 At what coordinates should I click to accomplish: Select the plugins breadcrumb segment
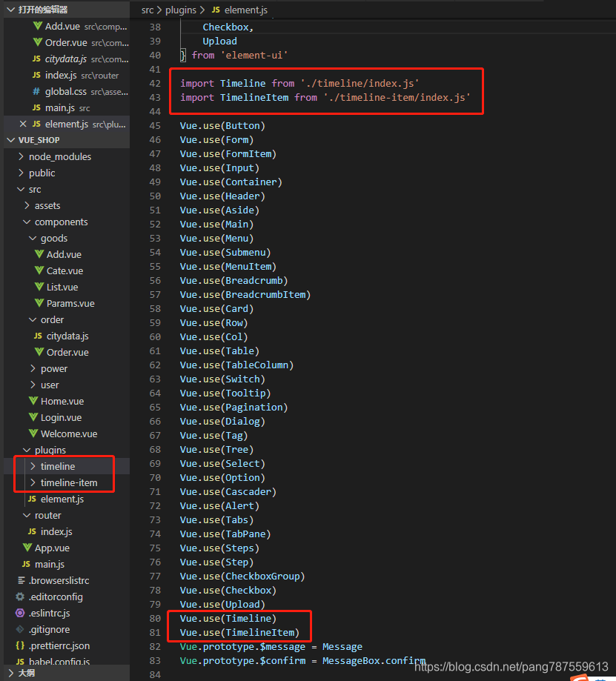click(181, 10)
